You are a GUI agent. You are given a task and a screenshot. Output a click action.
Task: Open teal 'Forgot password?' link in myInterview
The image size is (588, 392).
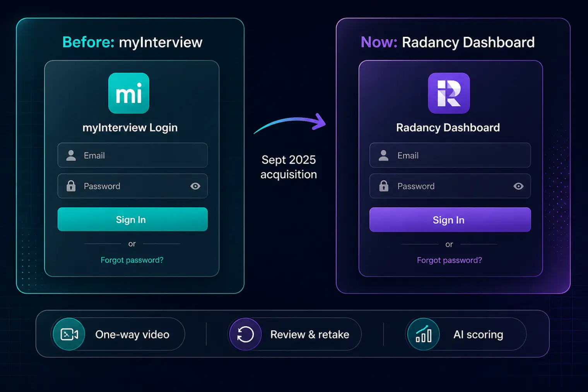pyautogui.click(x=132, y=260)
